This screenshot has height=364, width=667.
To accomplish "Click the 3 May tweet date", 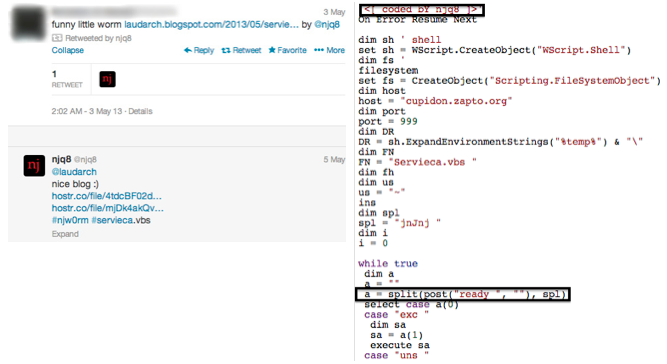I will click(334, 12).
